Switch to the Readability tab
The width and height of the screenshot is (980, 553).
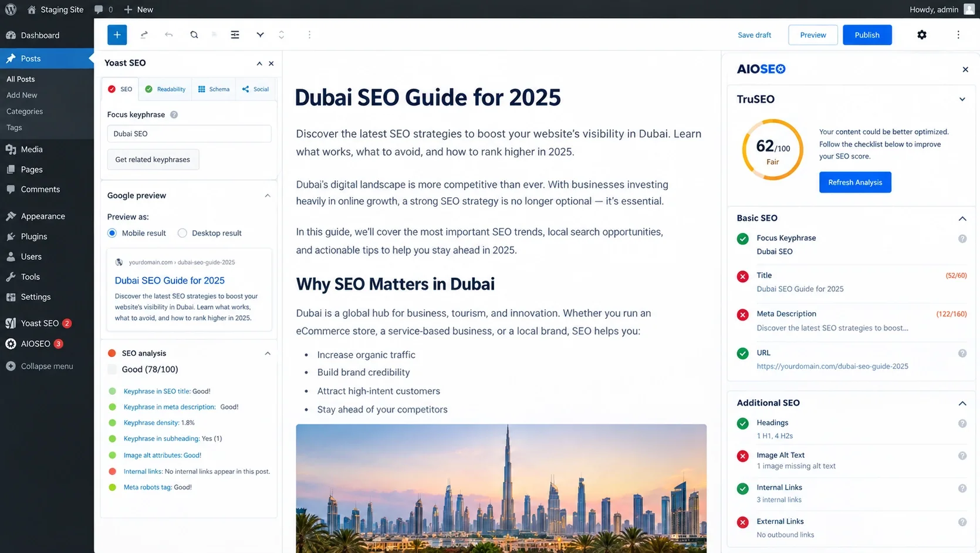(165, 89)
